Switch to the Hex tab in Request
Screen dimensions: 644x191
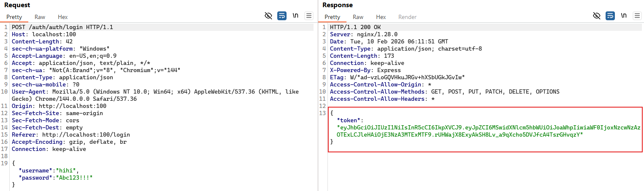click(x=63, y=17)
